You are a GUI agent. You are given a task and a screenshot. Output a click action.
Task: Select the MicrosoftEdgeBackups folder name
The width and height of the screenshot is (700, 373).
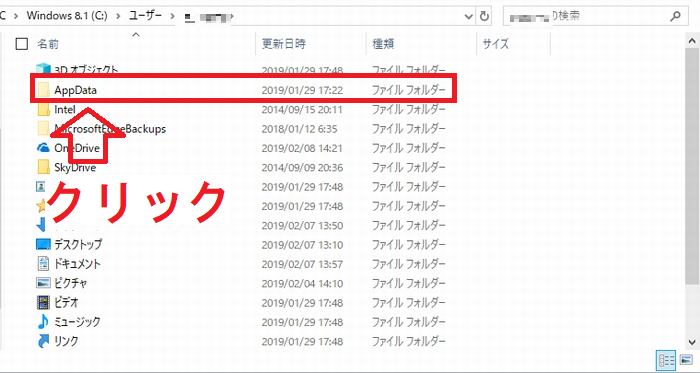coord(110,129)
